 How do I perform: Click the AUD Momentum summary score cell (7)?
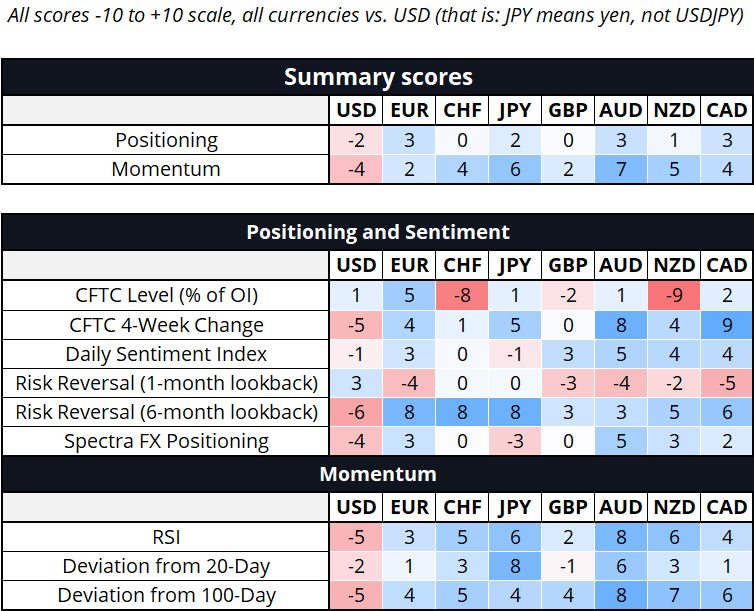[x=620, y=169]
